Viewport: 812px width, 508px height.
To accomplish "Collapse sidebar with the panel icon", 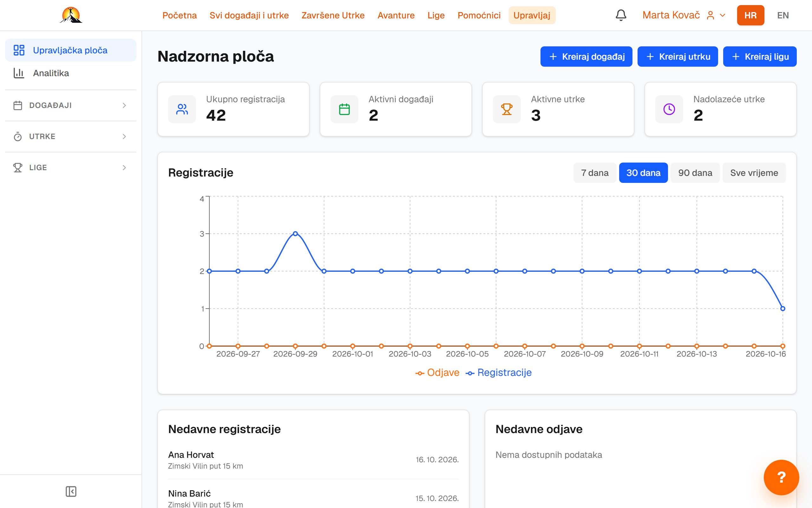I will [71, 491].
